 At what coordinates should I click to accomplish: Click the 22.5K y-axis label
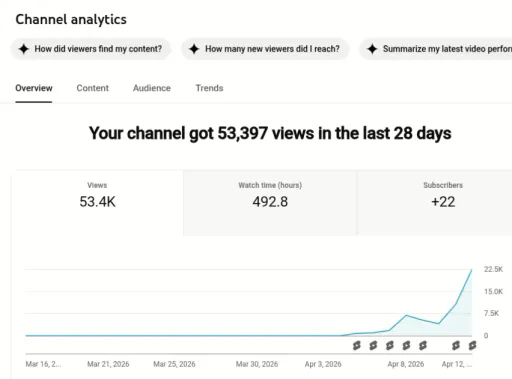click(493, 269)
